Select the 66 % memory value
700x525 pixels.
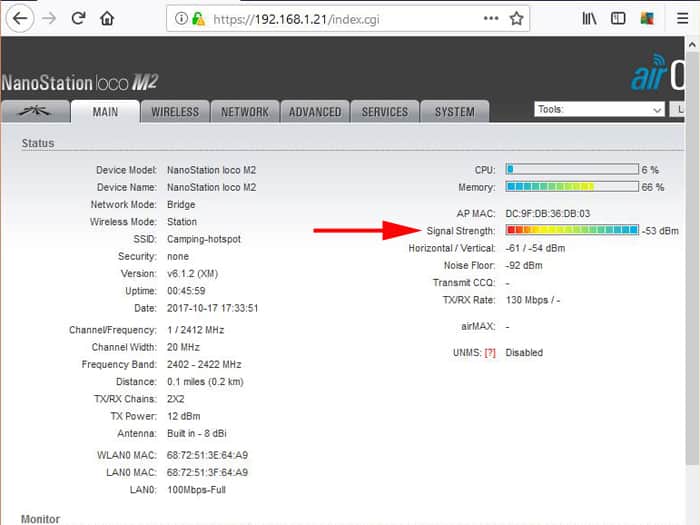coord(653,187)
